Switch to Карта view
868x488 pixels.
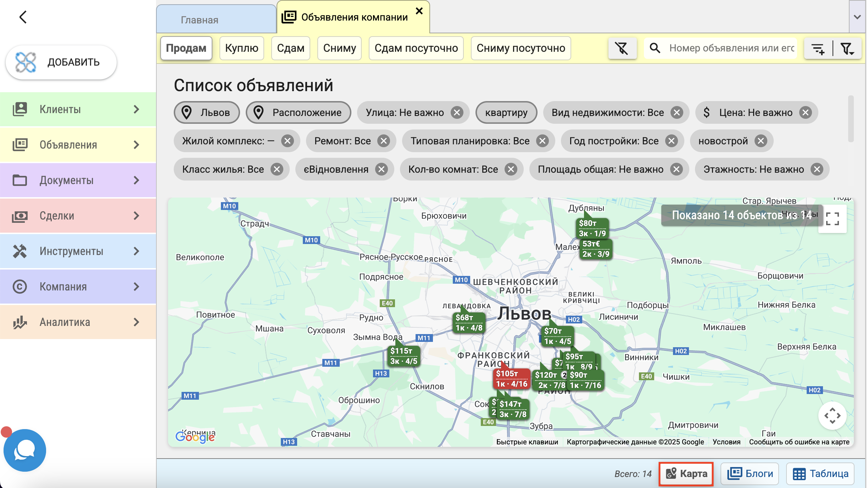686,474
